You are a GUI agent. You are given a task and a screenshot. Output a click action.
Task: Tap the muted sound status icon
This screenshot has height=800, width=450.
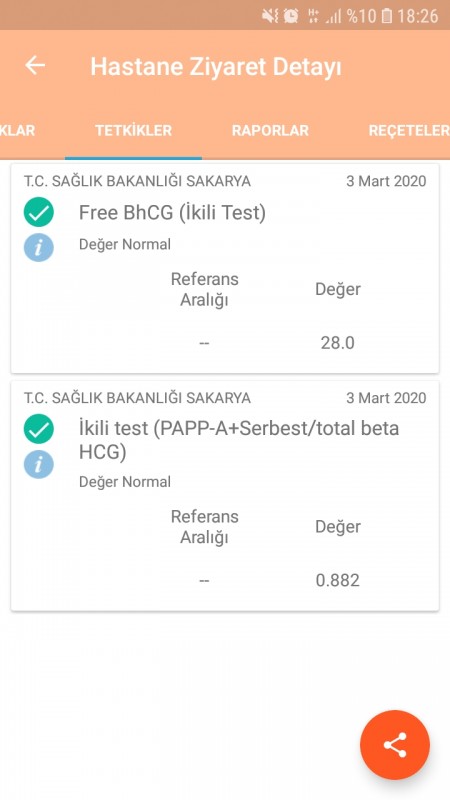tap(270, 16)
